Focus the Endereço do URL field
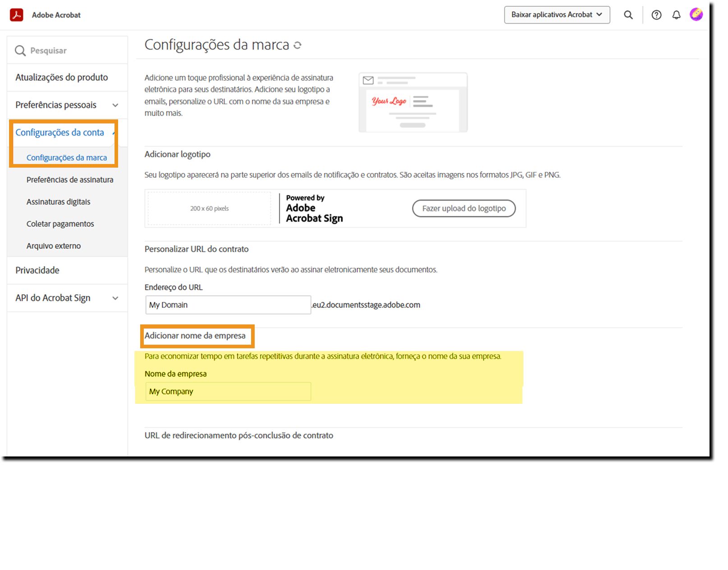728x570 pixels. point(228,305)
